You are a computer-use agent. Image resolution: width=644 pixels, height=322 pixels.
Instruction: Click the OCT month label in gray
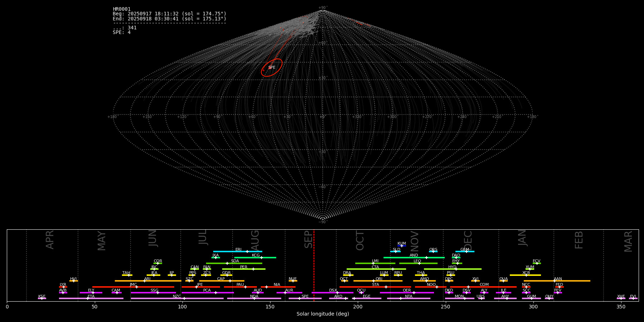(360, 240)
